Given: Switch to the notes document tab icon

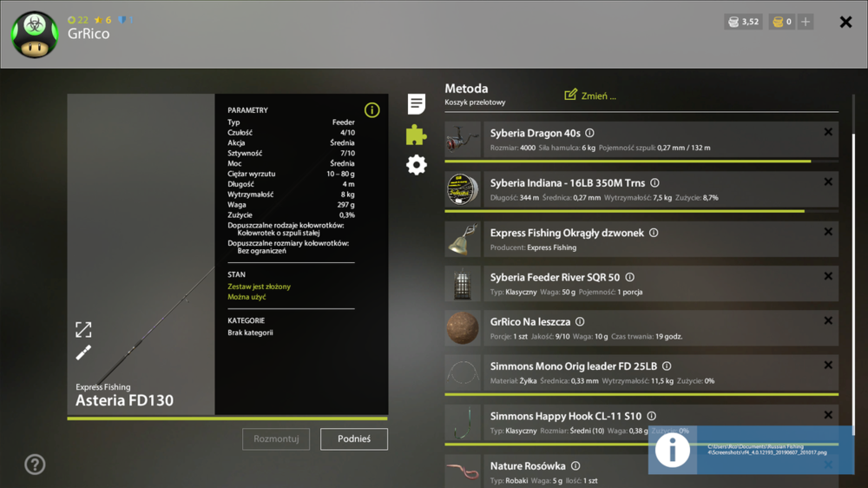Looking at the screenshot, I should click(417, 103).
